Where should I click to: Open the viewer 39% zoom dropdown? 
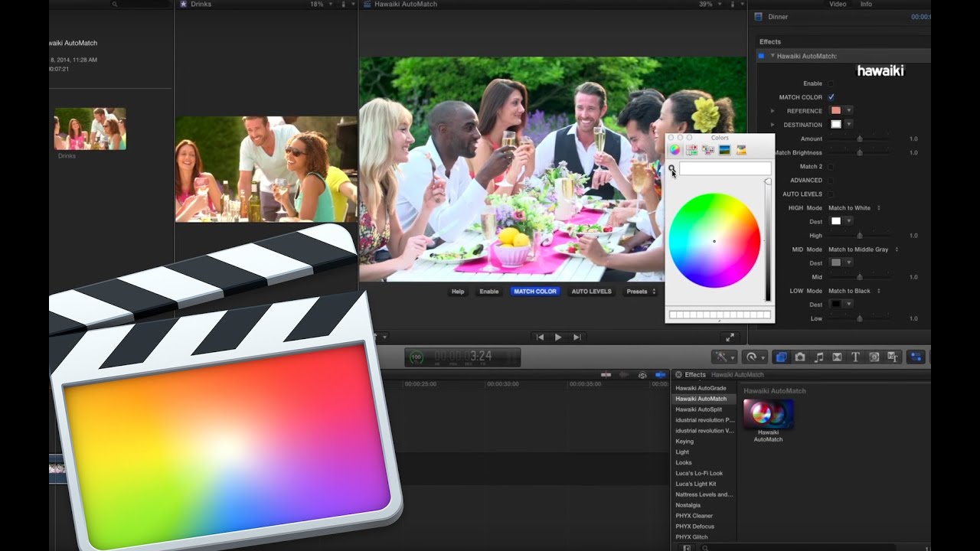point(712,5)
